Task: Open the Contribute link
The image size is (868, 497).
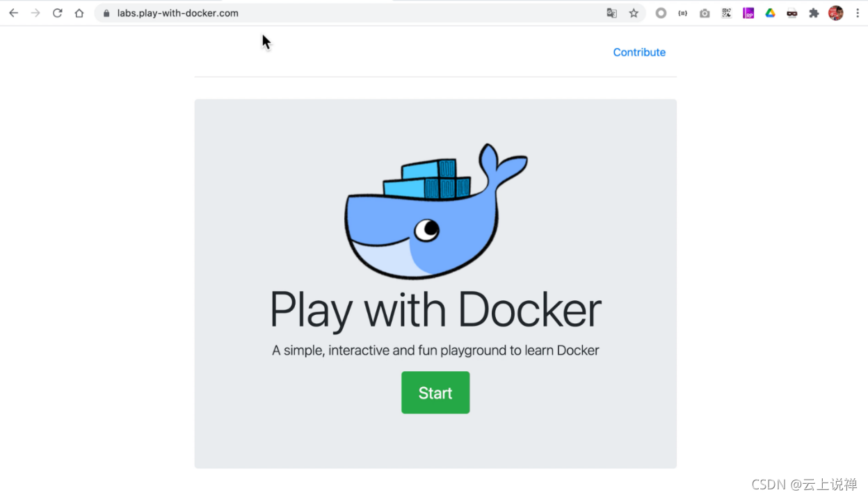Action: (639, 52)
